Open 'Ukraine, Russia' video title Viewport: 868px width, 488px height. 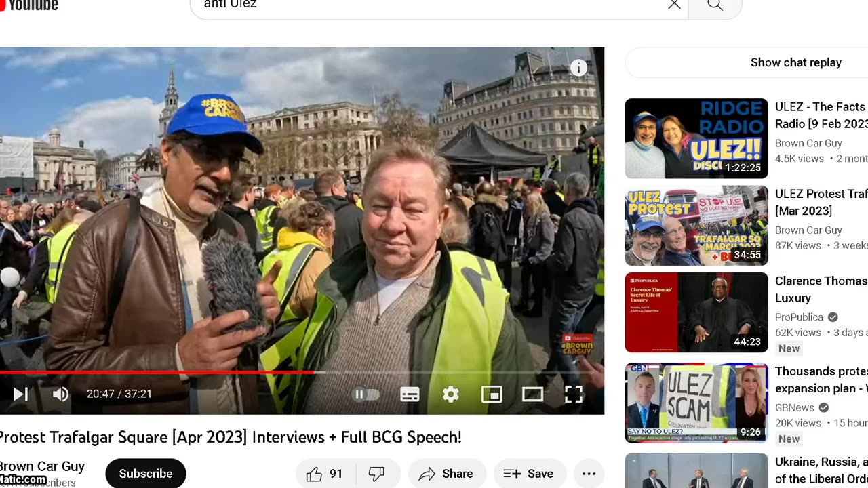pos(821,470)
